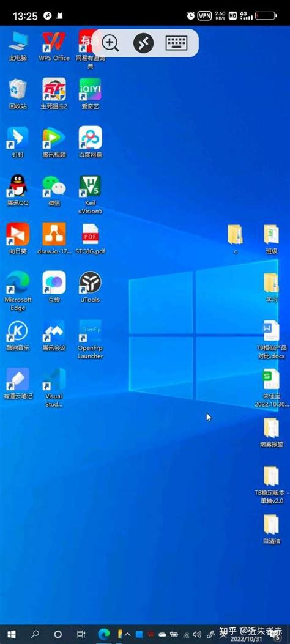Launch WPS Office from the desktop
The width and height of the screenshot is (290, 644).
point(54,46)
